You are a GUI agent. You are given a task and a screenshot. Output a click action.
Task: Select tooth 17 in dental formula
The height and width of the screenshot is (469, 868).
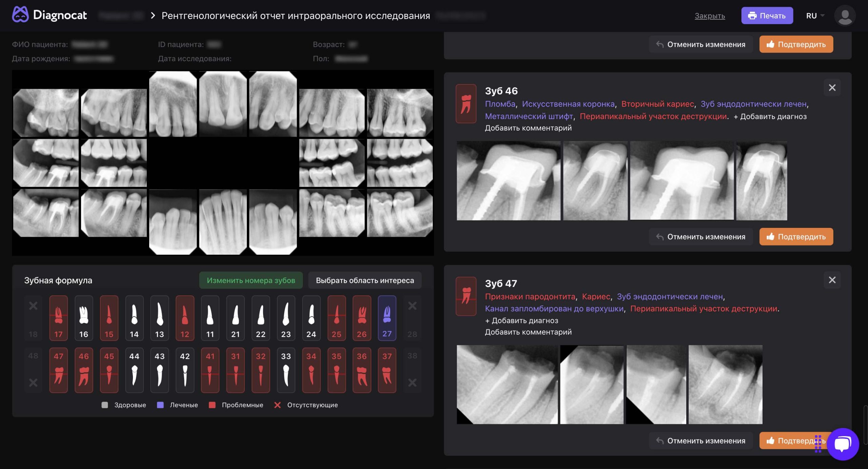click(x=58, y=318)
